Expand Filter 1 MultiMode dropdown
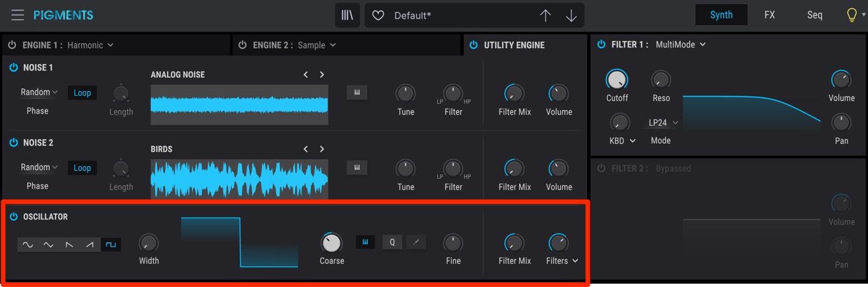The height and width of the screenshot is (287, 868). (680, 44)
